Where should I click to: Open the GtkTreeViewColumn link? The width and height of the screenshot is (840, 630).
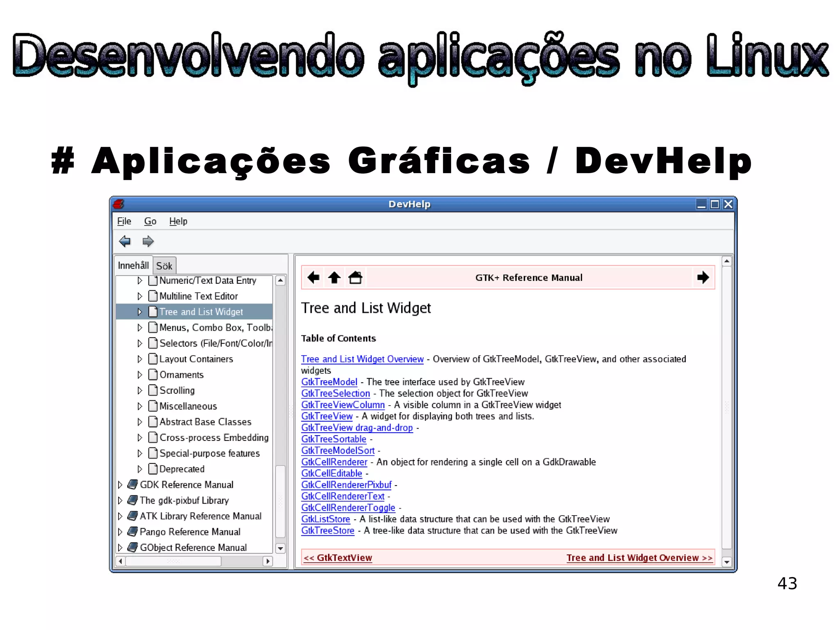tap(343, 405)
